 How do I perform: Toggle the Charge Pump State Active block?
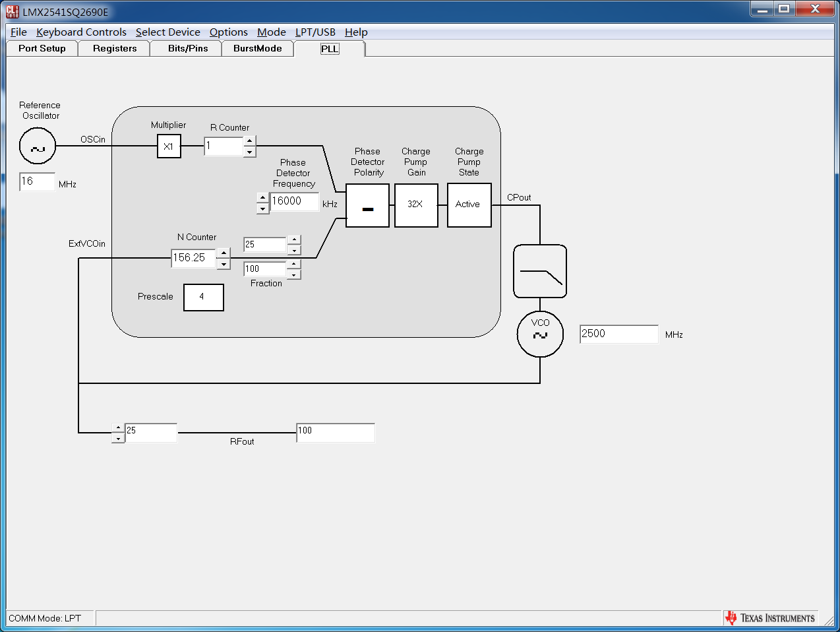[x=469, y=205]
